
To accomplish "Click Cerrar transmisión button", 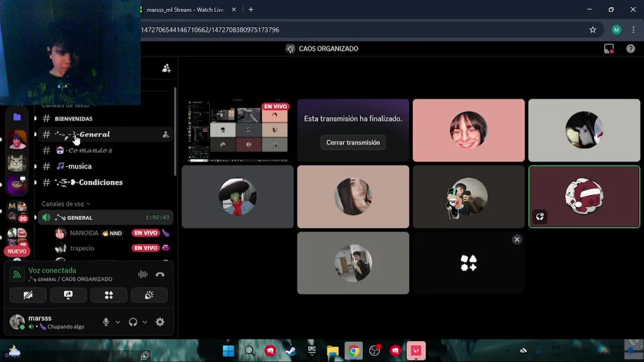I will (353, 143).
